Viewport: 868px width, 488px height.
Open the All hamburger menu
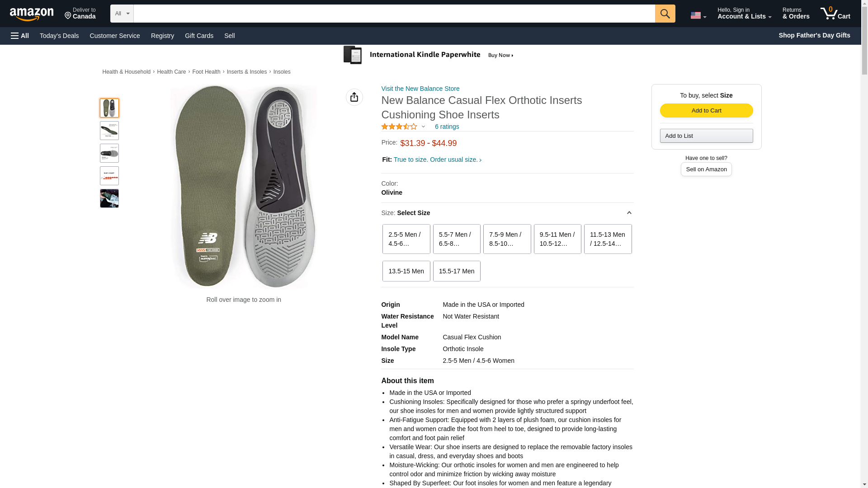20,36
